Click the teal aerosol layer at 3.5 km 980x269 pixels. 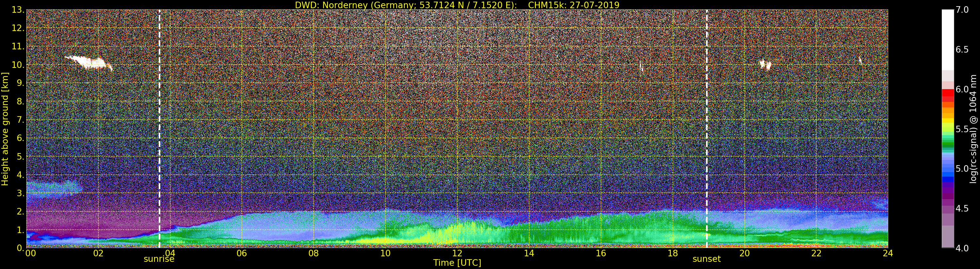53,189
